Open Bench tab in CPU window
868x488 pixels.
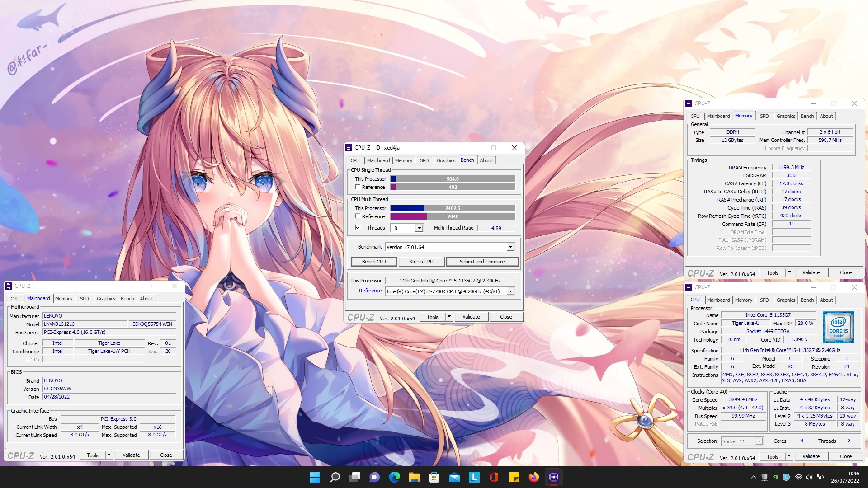pos(807,300)
